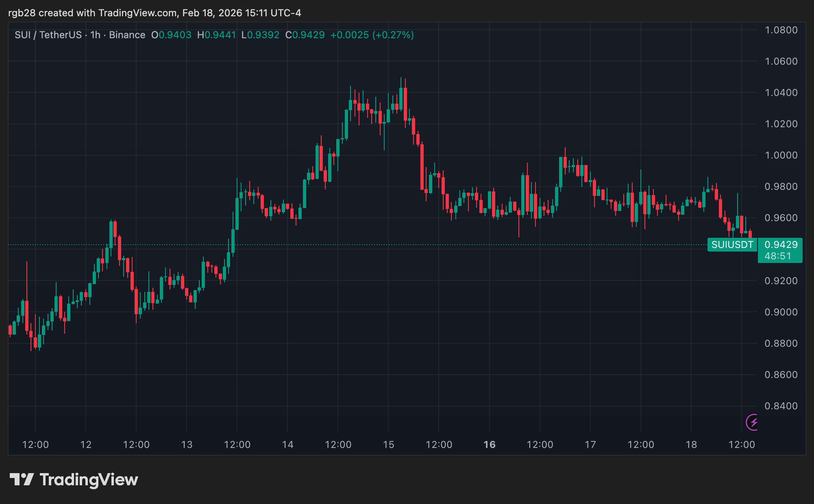Screen dimensions: 814x504
Task: Click the TradingView wordmark text
Action: (89, 480)
